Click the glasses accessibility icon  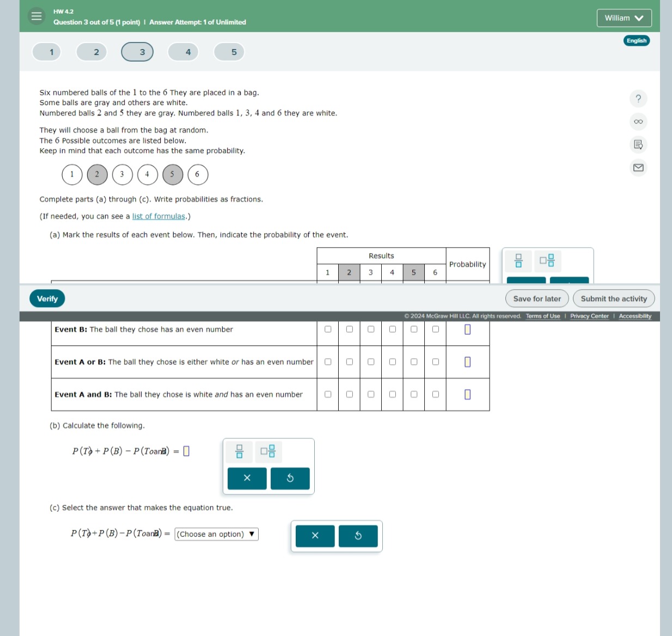click(x=638, y=121)
